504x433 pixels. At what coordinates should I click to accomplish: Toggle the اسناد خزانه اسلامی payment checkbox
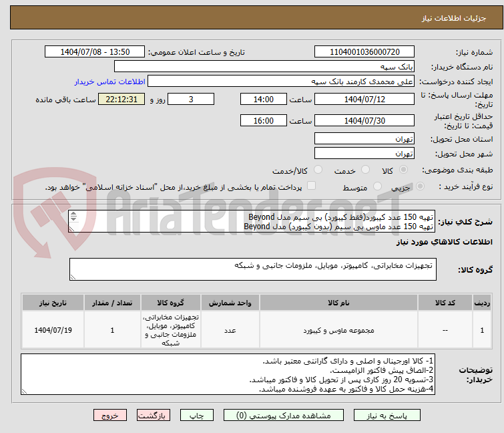(x=311, y=186)
